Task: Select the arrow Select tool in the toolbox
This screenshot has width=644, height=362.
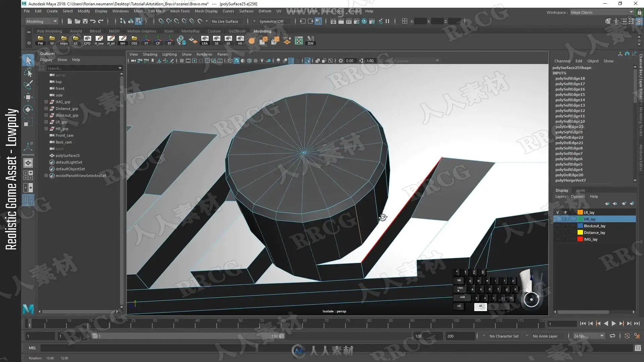Action: pyautogui.click(x=29, y=60)
